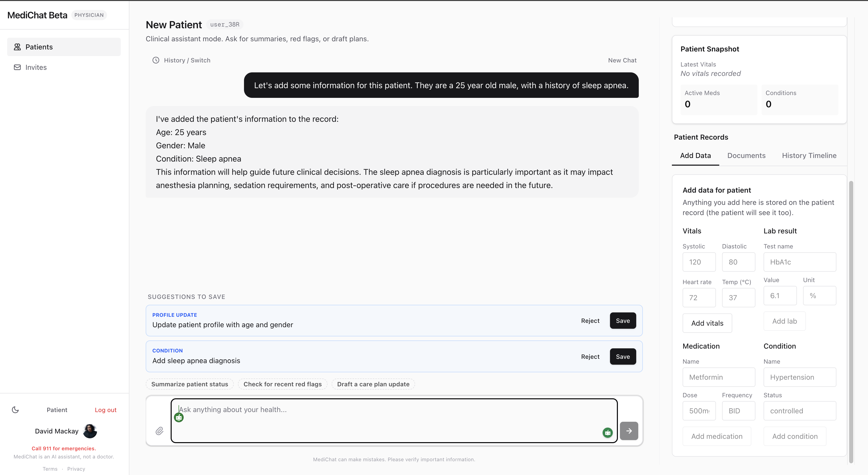Click the Add vitals button

point(707,323)
